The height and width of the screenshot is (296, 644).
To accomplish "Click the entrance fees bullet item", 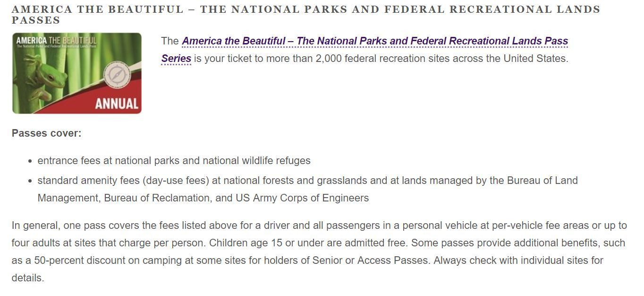I will (174, 161).
